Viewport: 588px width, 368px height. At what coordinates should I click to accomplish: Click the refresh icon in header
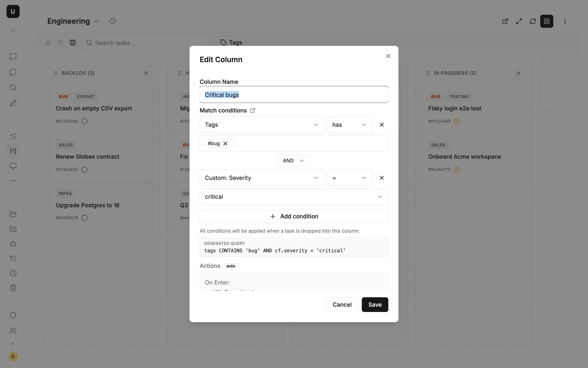[x=533, y=21]
